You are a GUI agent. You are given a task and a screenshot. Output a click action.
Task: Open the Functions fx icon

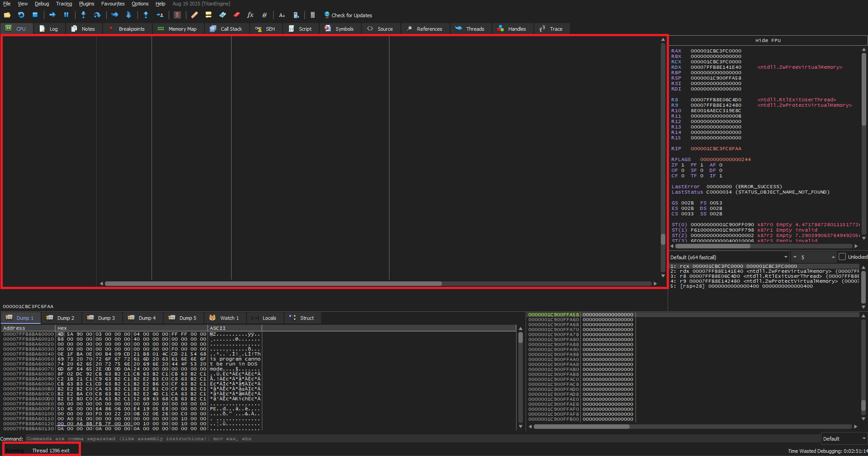(x=250, y=15)
